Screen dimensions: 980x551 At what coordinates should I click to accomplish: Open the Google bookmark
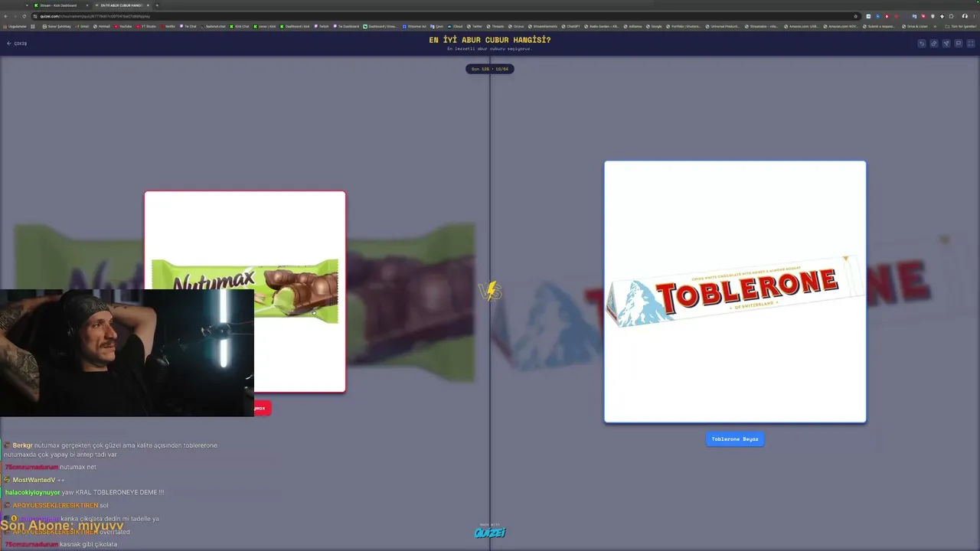click(655, 26)
